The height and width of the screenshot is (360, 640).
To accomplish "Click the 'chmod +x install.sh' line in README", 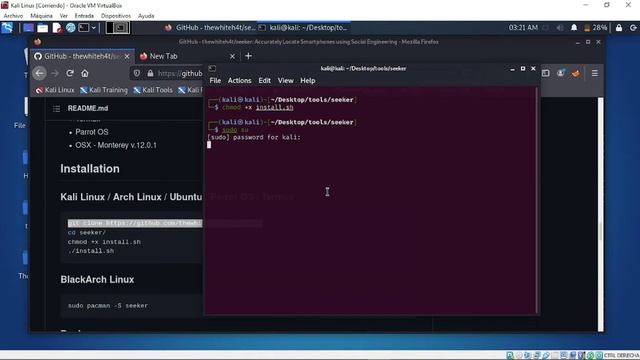I will click(104, 242).
